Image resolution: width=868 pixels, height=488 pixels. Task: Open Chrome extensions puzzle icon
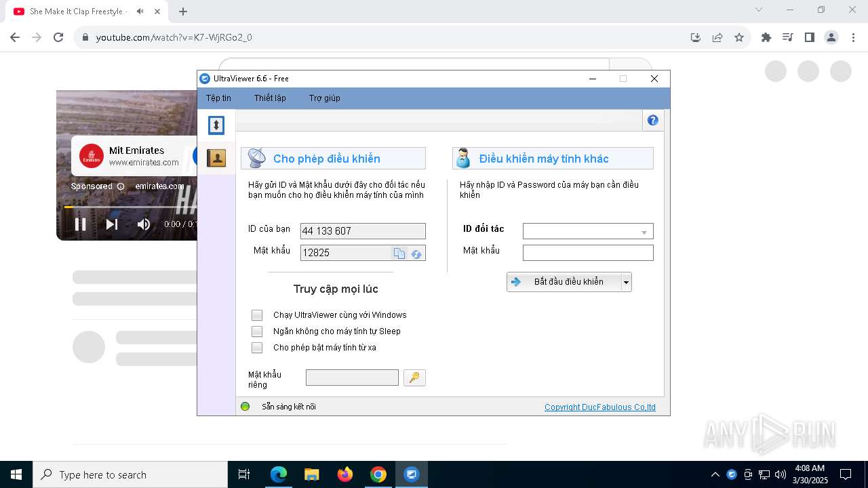[x=766, y=37]
